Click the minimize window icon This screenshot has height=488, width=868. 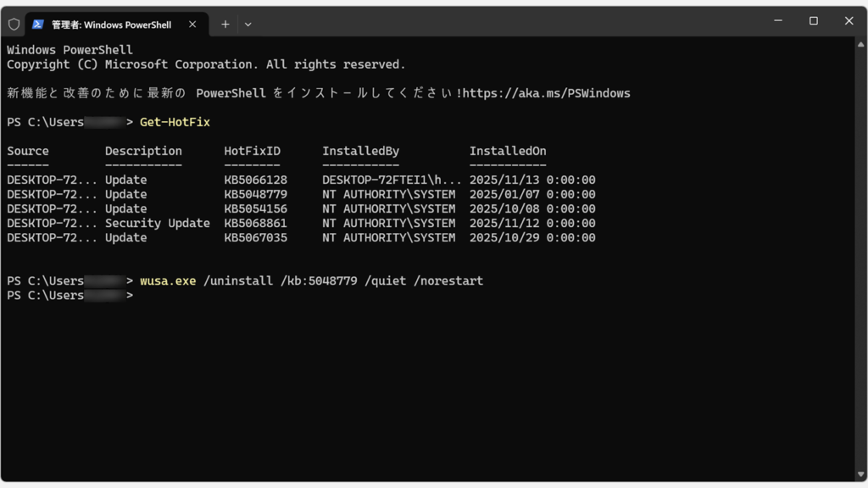(x=776, y=20)
